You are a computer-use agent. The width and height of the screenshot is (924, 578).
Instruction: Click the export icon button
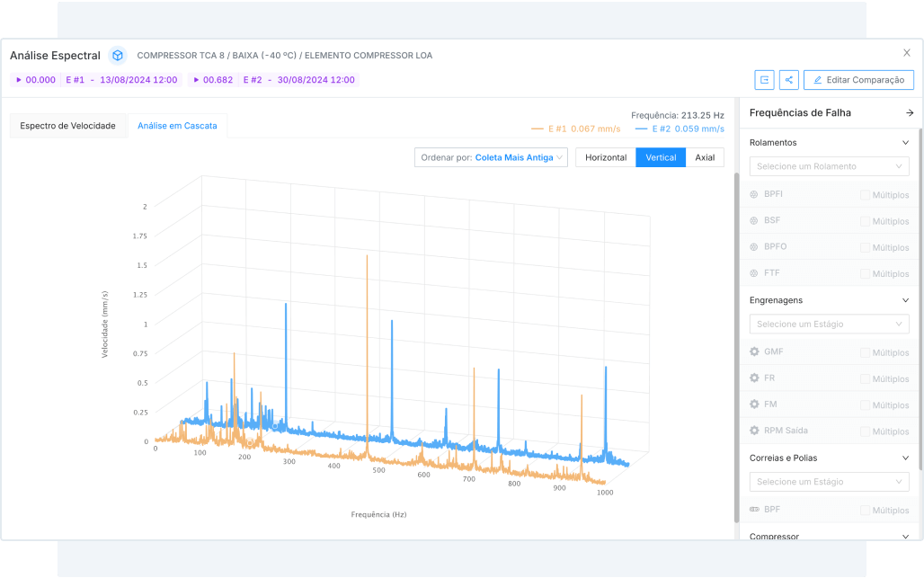(x=765, y=80)
